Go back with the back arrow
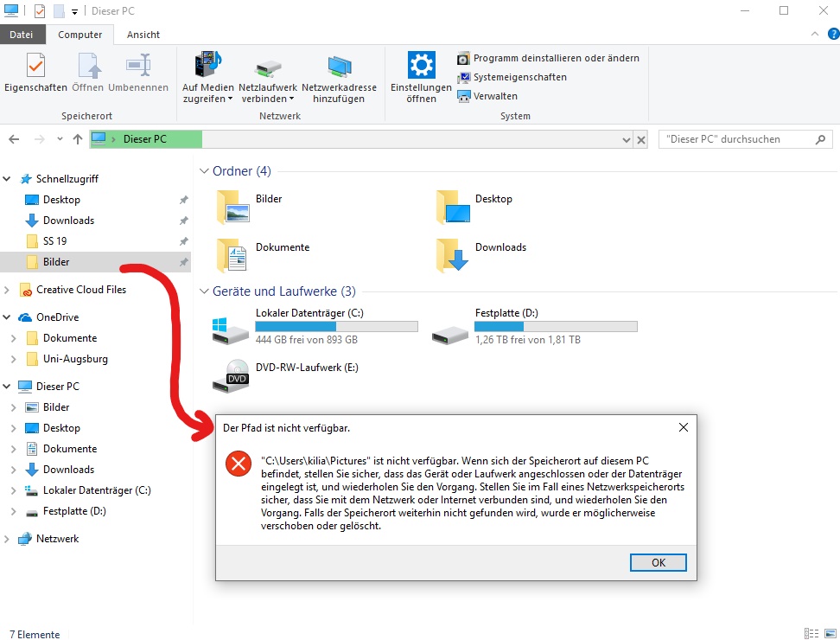 tap(14, 139)
